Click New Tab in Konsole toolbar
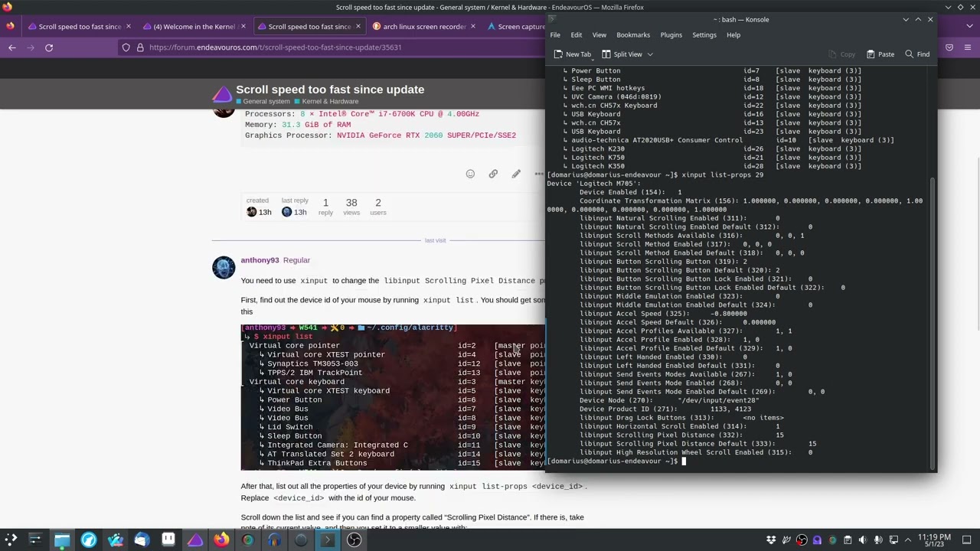980x551 pixels. pyautogui.click(x=572, y=54)
